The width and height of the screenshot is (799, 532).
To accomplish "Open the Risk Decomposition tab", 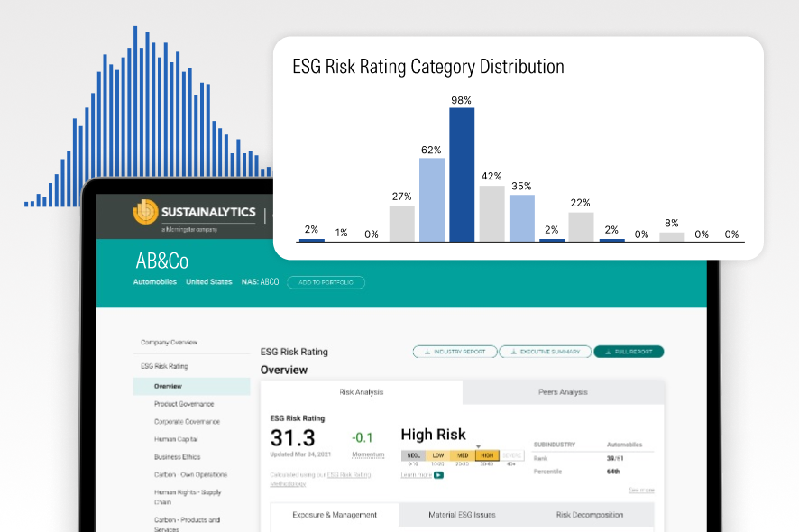I will point(590,515).
